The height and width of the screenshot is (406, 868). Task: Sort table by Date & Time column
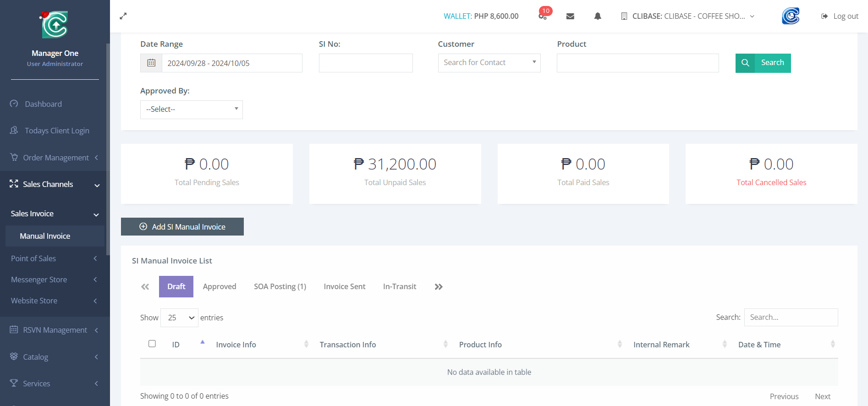[x=759, y=345]
